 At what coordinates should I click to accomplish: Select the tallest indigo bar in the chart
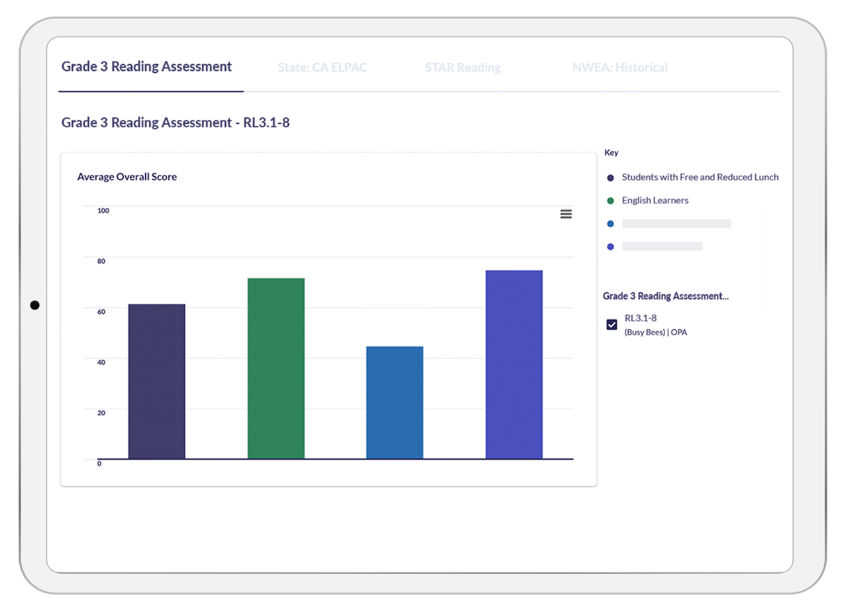(513, 364)
